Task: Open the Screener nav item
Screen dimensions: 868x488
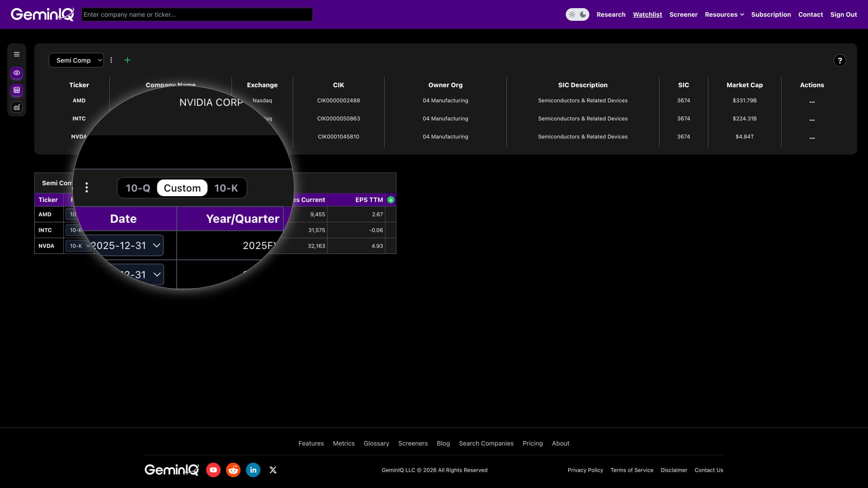Action: [x=683, y=14]
